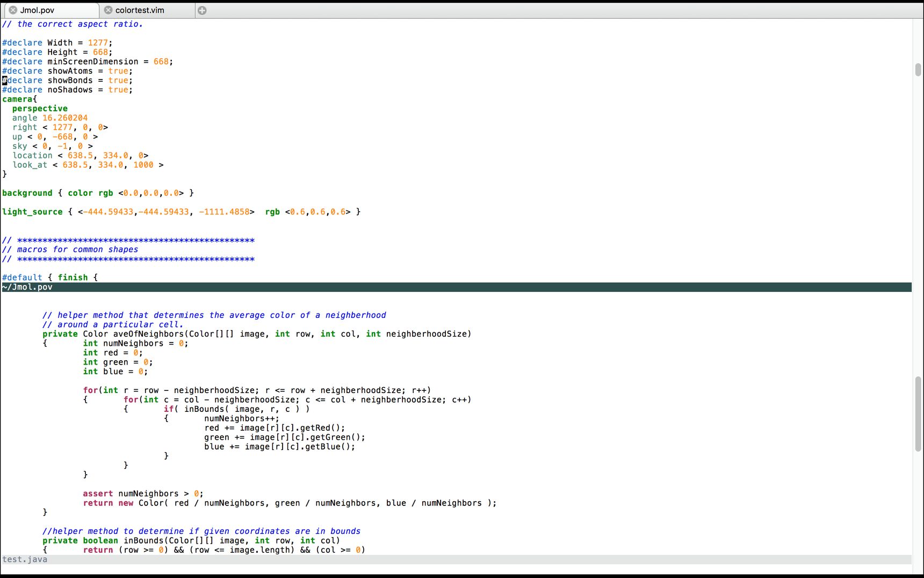
Task: Close the colortest.vim tab
Action: [x=108, y=10]
